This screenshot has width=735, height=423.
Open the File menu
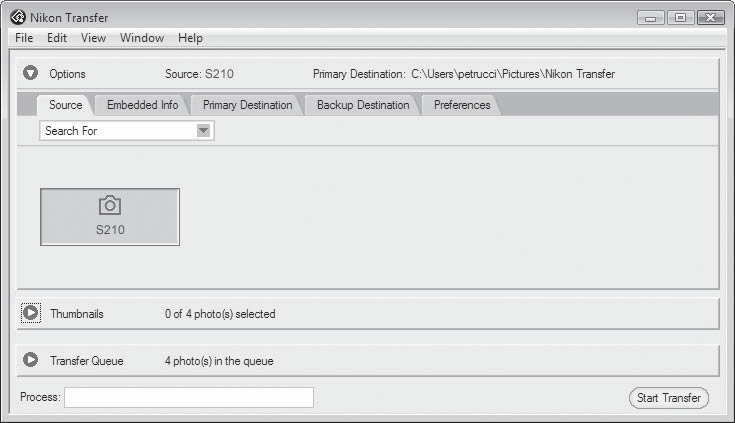24,38
